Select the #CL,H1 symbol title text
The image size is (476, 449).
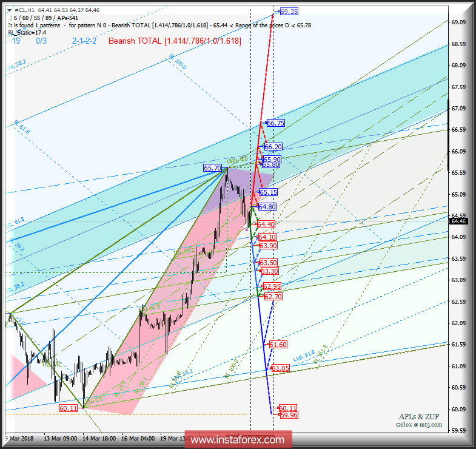click(x=25, y=10)
